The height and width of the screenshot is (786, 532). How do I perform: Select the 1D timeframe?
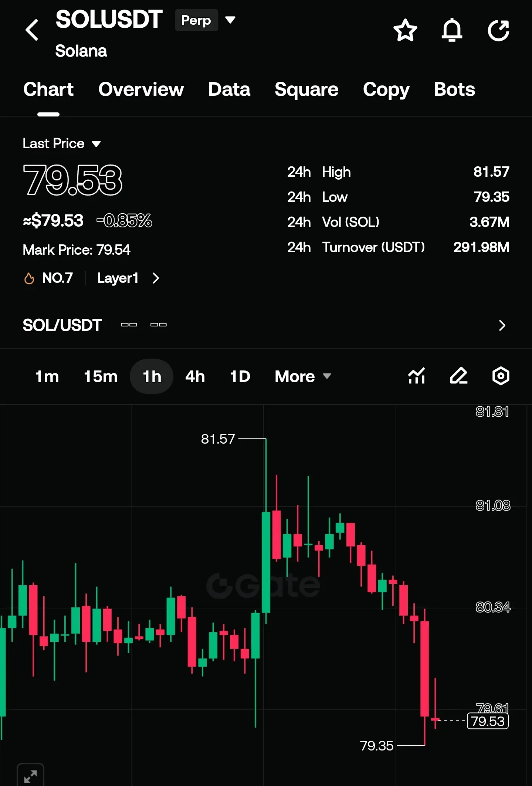click(240, 377)
